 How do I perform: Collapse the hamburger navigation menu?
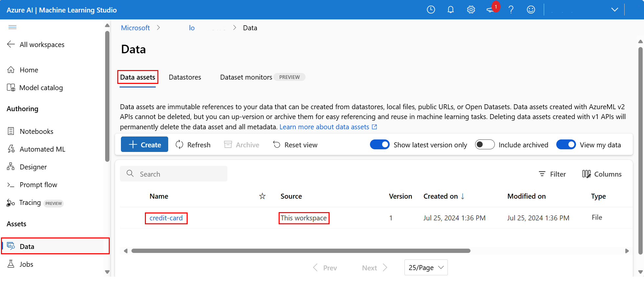pos(12,27)
